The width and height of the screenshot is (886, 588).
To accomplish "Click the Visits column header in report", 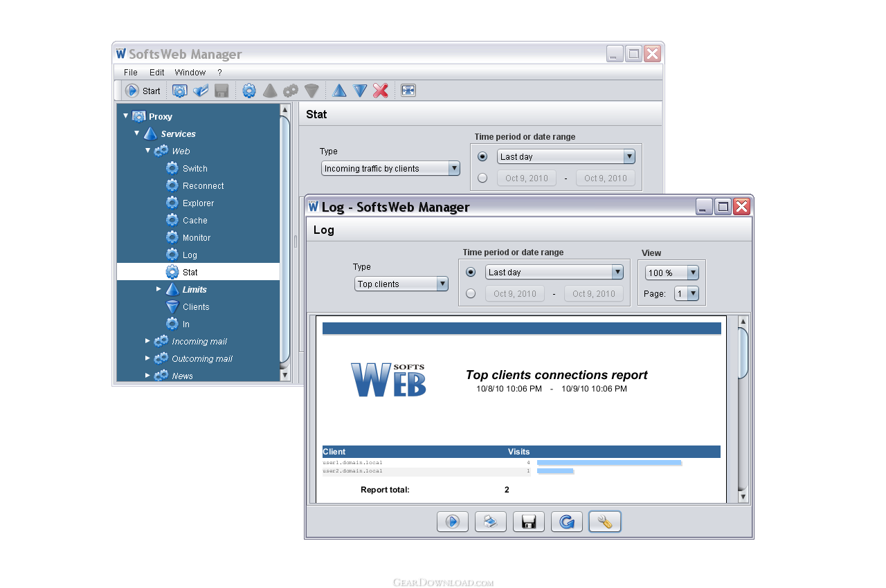I will (518, 452).
